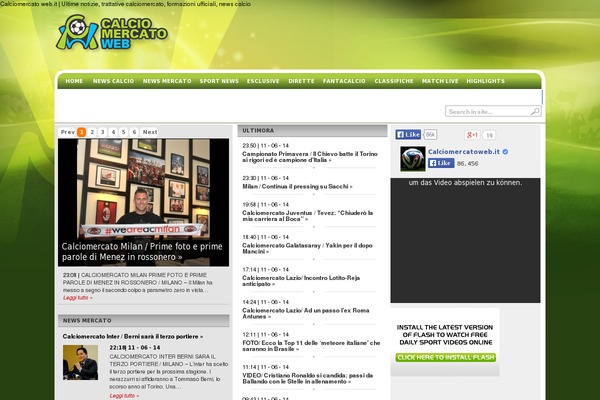Open FOTO Top 11 meteore italiane news
Screen dimensions: 600x400
pyautogui.click(x=311, y=346)
